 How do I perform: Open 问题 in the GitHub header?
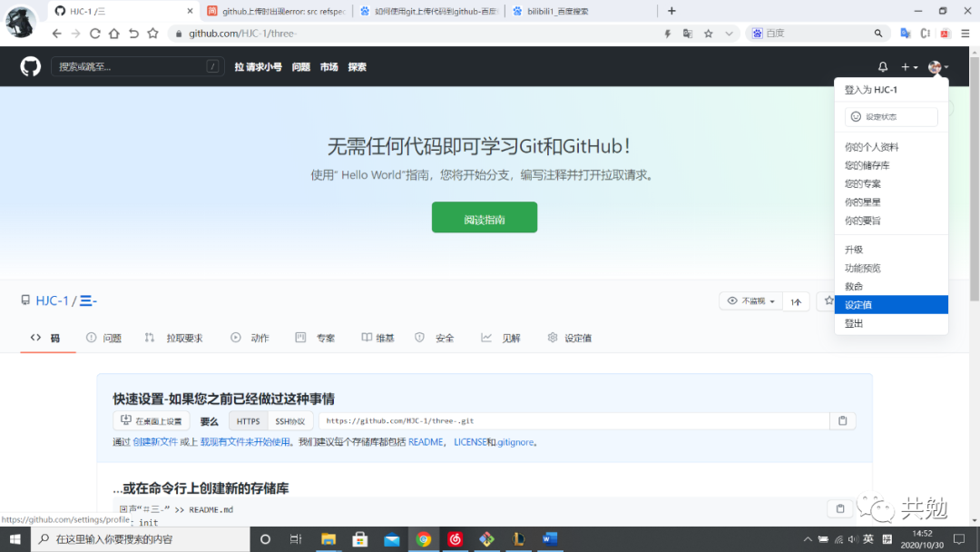300,67
